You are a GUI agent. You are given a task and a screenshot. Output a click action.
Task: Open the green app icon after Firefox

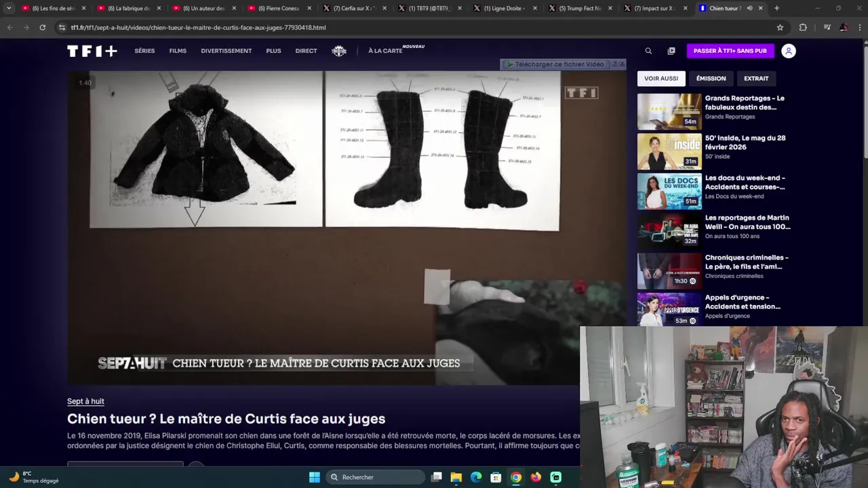coord(556,477)
